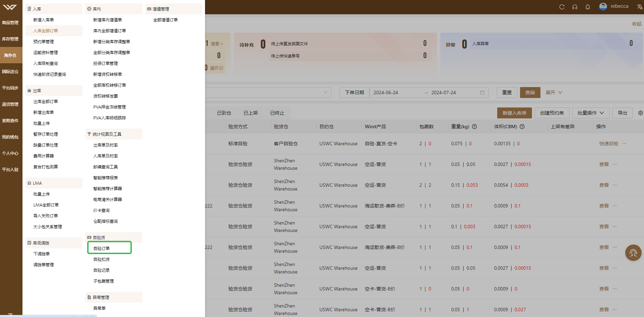Select 个人中心 in the sidebar
Viewport: 644px width, 317px height.
(x=10, y=153)
